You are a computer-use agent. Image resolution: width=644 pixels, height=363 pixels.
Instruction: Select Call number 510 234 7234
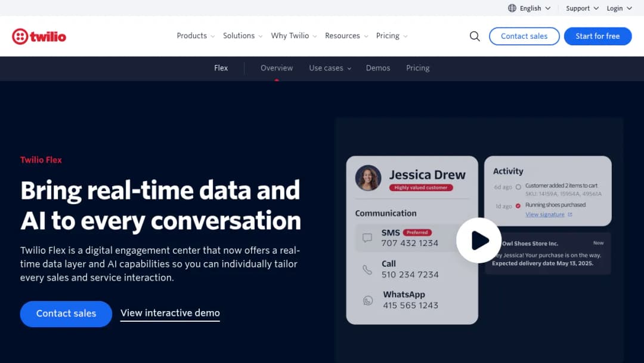410,275
